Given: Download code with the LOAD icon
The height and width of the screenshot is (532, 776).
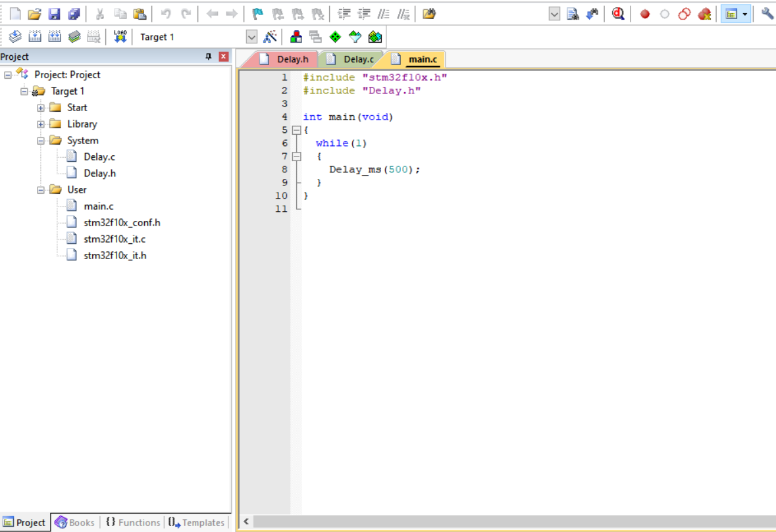Looking at the screenshot, I should 120,37.
